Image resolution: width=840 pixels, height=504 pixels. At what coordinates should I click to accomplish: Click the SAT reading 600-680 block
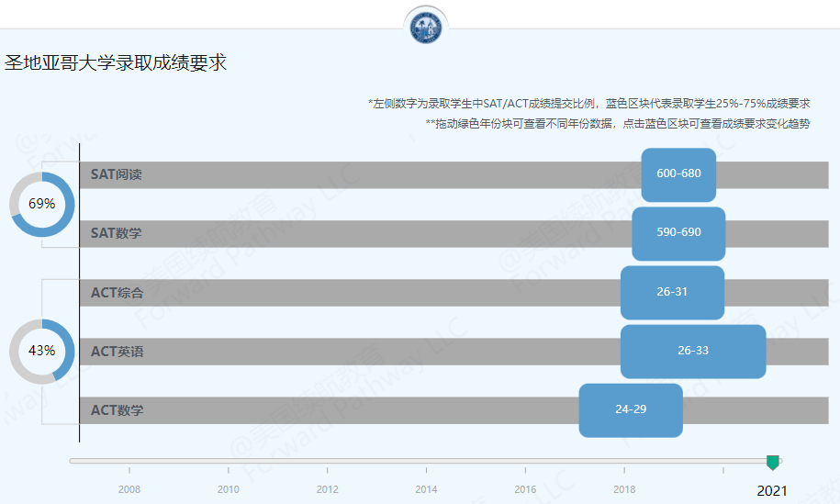click(678, 175)
